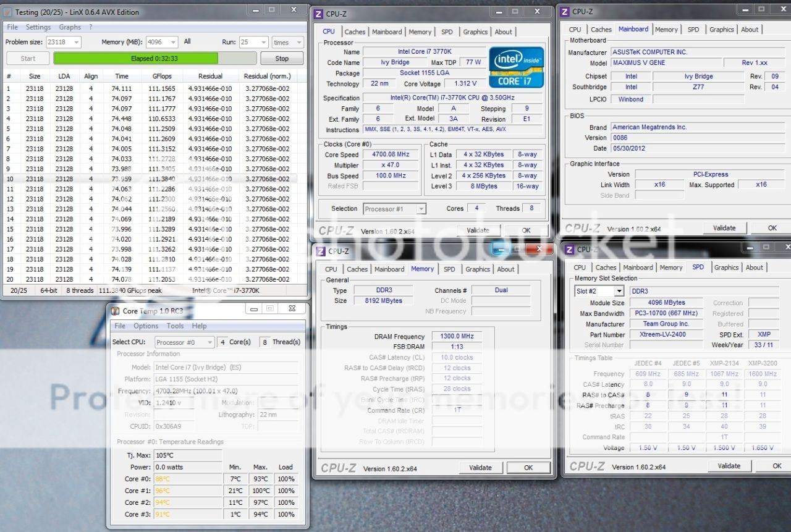The image size is (791, 532).
Task: Click the Core Temp title bar icon
Action: tap(115, 310)
